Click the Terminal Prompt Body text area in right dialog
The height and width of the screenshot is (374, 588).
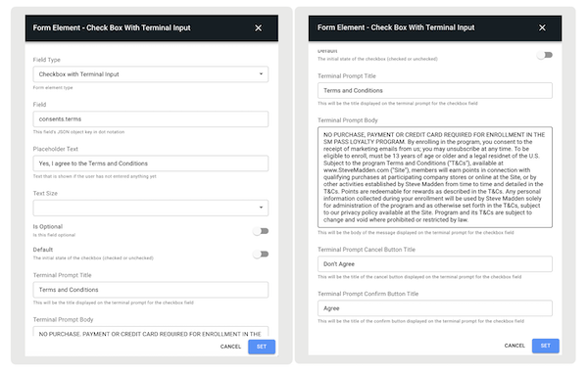tap(434, 177)
